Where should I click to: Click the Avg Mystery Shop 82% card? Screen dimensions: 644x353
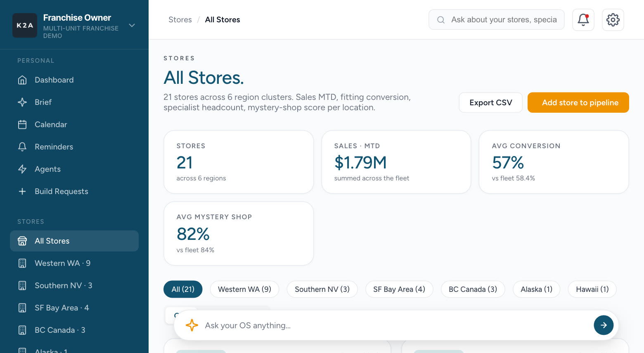coord(239,233)
